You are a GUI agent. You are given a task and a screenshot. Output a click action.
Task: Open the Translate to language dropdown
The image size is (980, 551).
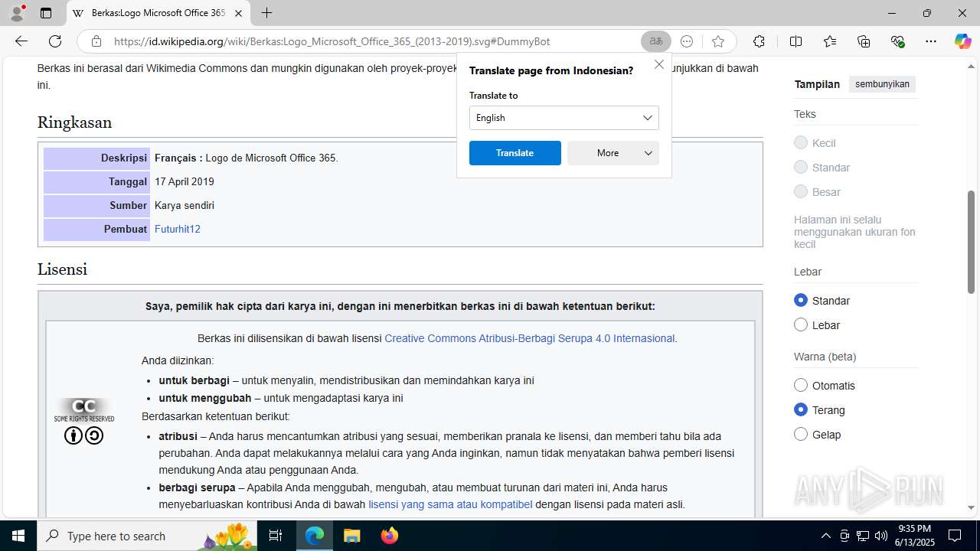click(x=563, y=118)
